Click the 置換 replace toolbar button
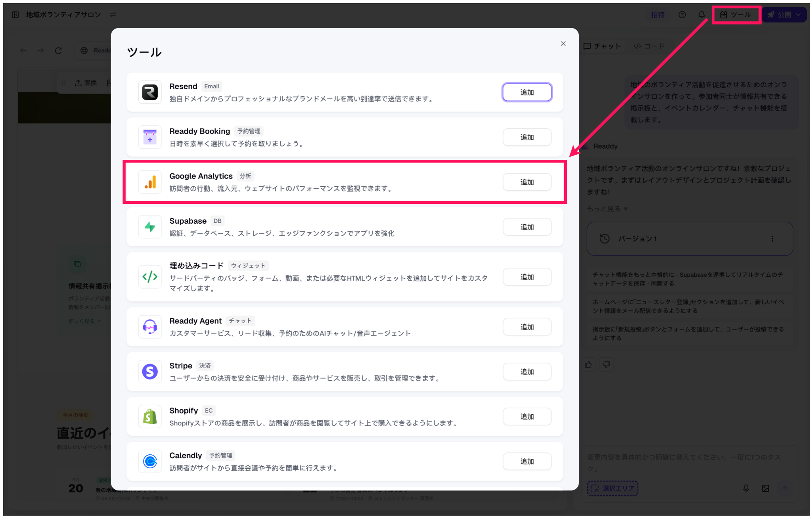The height and width of the screenshot is (521, 812). pos(86,82)
